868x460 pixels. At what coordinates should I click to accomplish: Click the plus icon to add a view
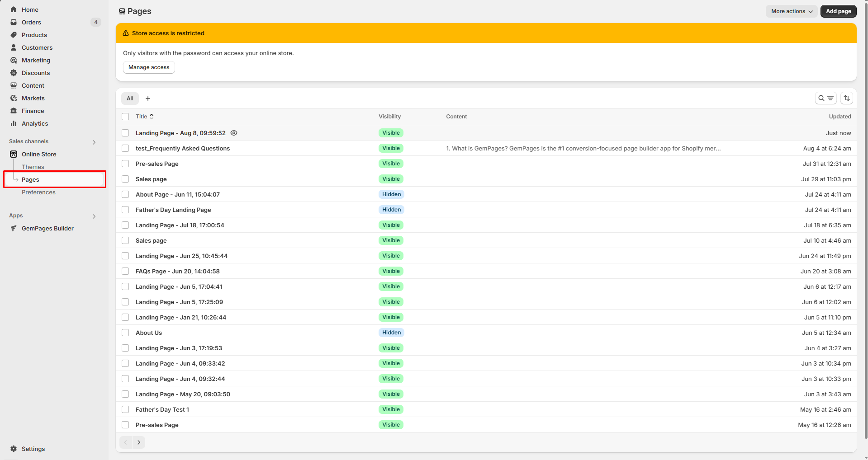[x=148, y=99]
